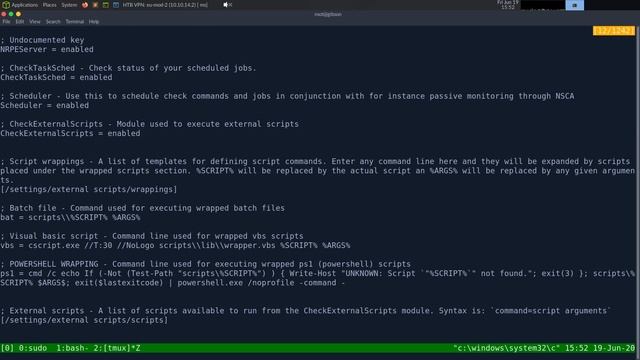Click the '[/settings/external scripts/wrappings]' section header

(x=89, y=189)
